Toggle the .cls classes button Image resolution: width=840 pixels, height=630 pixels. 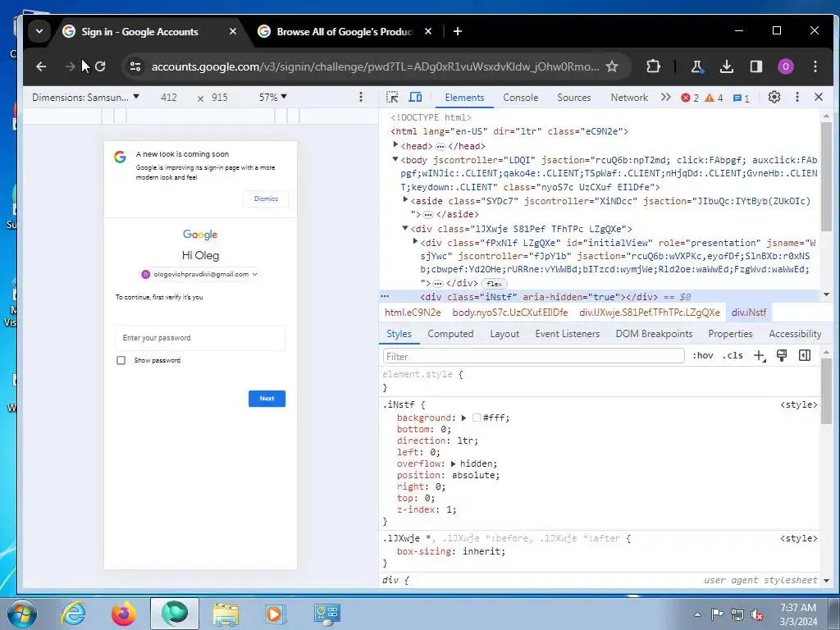[x=733, y=356]
